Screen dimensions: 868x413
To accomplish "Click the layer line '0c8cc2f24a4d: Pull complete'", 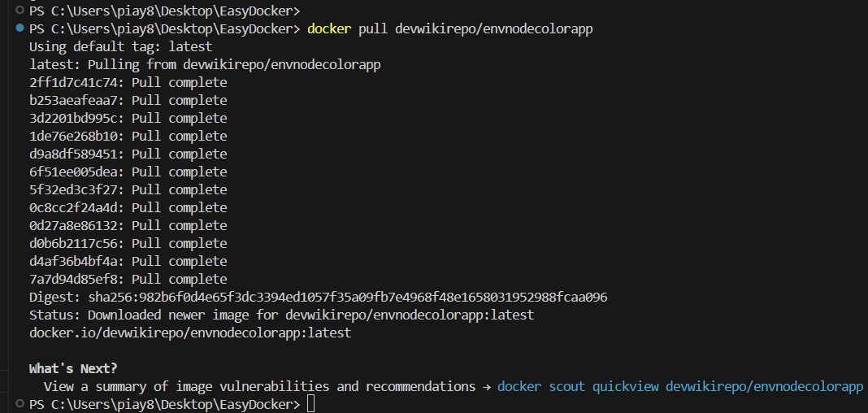I will [x=128, y=207].
